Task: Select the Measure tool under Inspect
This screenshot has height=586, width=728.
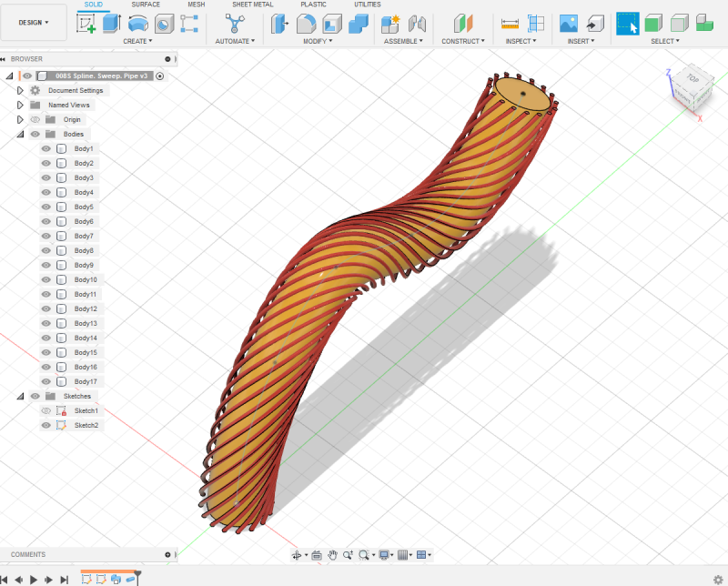Action: click(x=510, y=24)
